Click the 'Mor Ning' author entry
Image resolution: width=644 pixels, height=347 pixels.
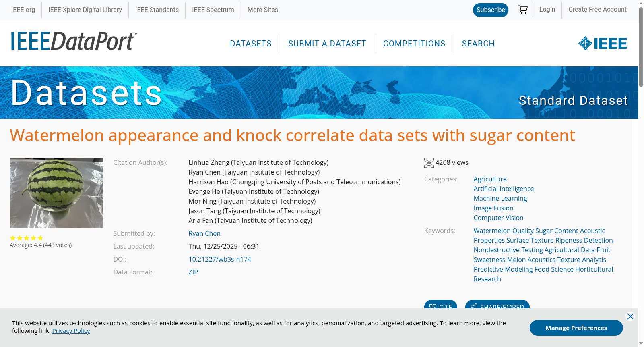[252, 201]
